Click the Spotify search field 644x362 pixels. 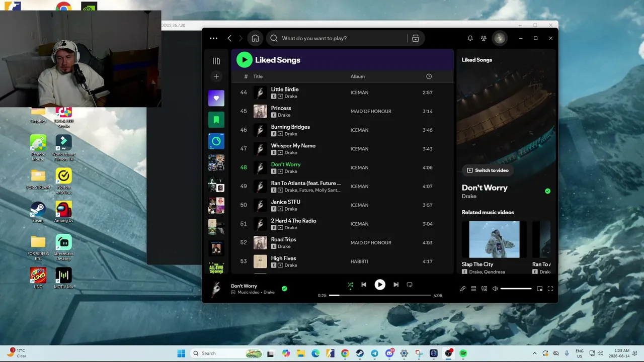[337, 38]
